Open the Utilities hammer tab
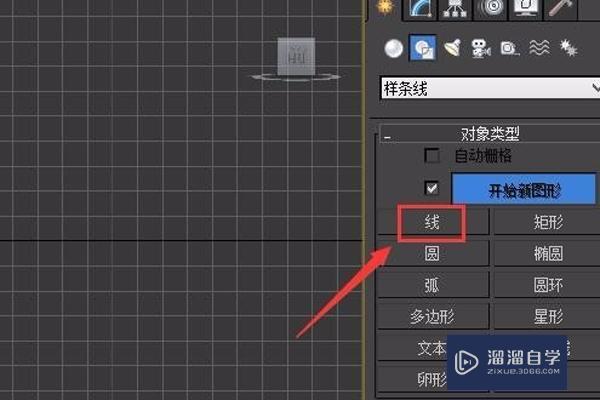 pos(560,8)
